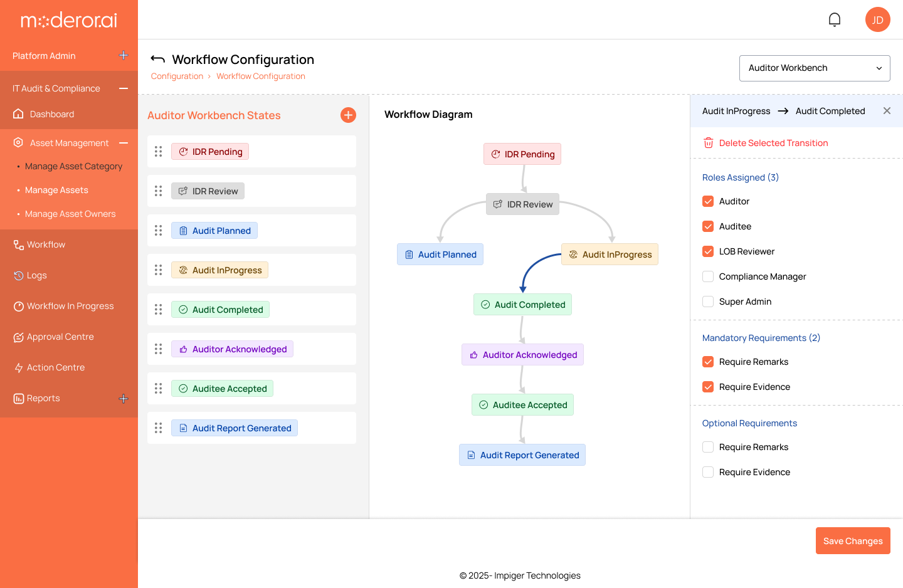
Task: Close the transition details panel
Action: tap(887, 111)
